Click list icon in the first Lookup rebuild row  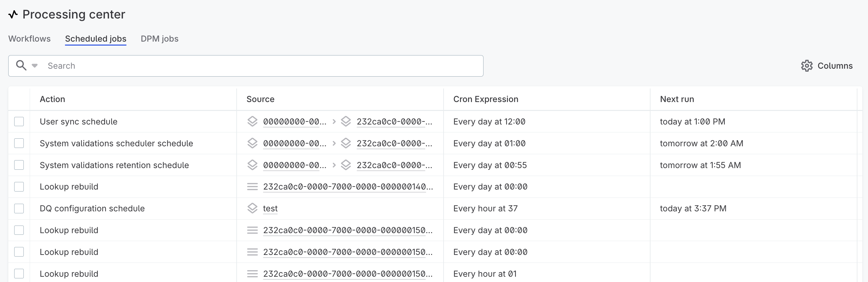coord(252,187)
